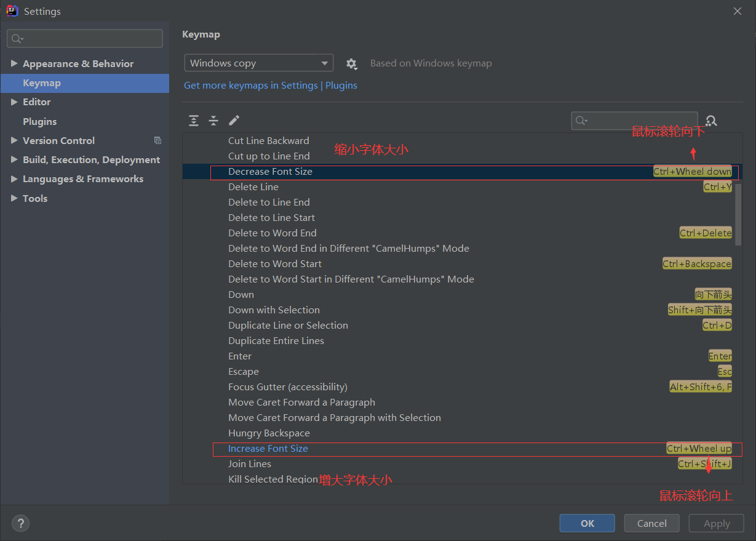756x541 pixels.
Task: Click the help question mark button
Action: pyautogui.click(x=20, y=523)
